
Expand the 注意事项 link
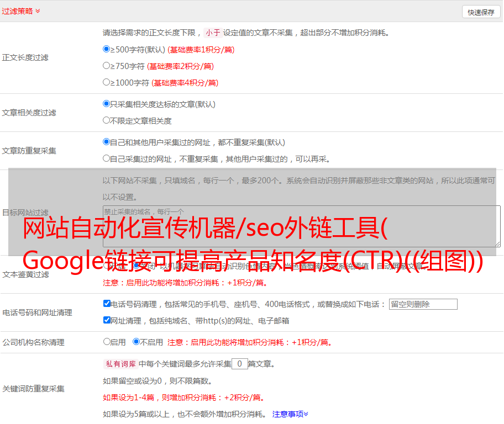290,414
